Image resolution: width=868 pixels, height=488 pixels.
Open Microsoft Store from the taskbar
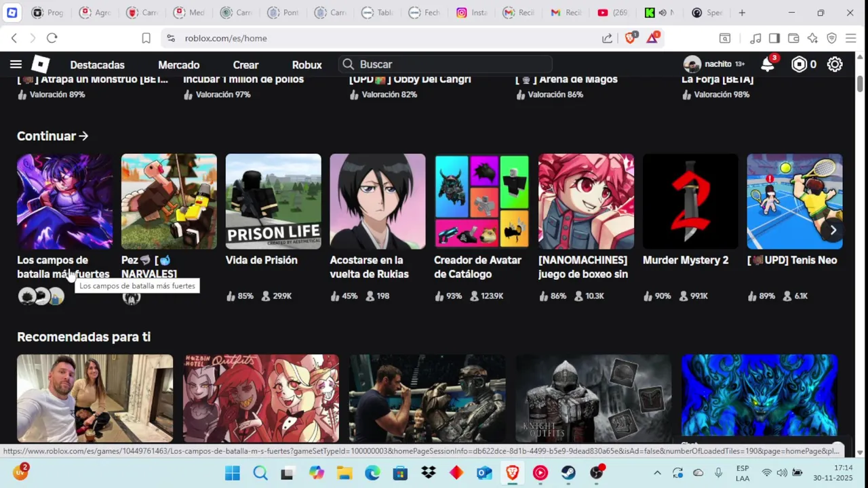(x=400, y=472)
